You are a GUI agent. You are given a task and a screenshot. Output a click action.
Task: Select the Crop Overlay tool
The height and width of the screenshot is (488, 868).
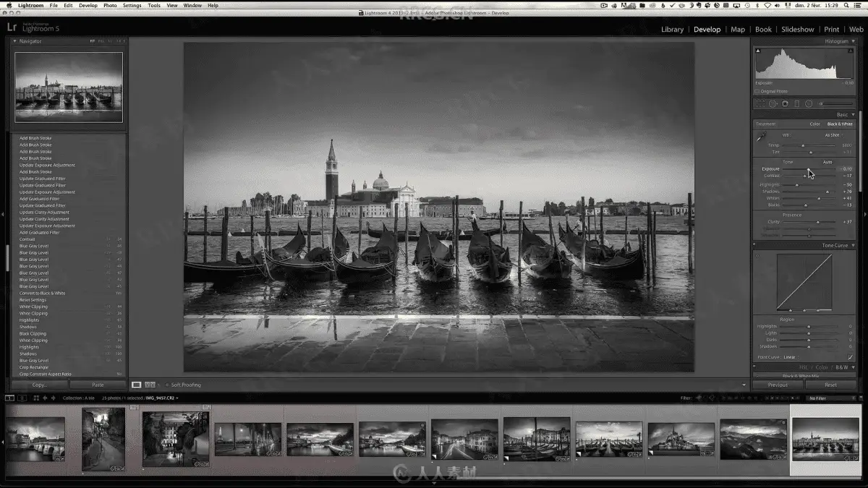click(x=760, y=103)
